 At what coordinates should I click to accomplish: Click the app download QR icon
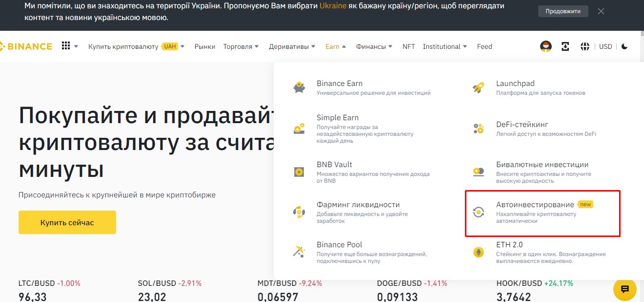[565, 46]
